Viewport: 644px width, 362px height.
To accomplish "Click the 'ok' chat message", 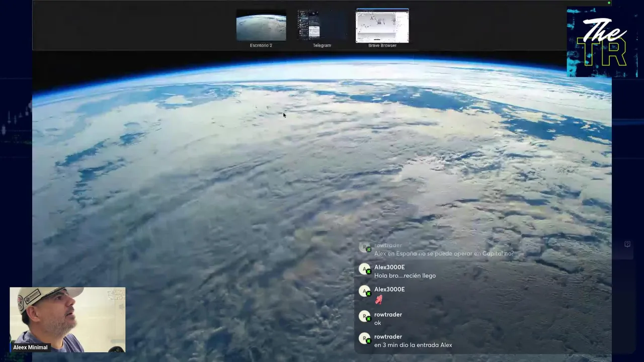I will 378,323.
